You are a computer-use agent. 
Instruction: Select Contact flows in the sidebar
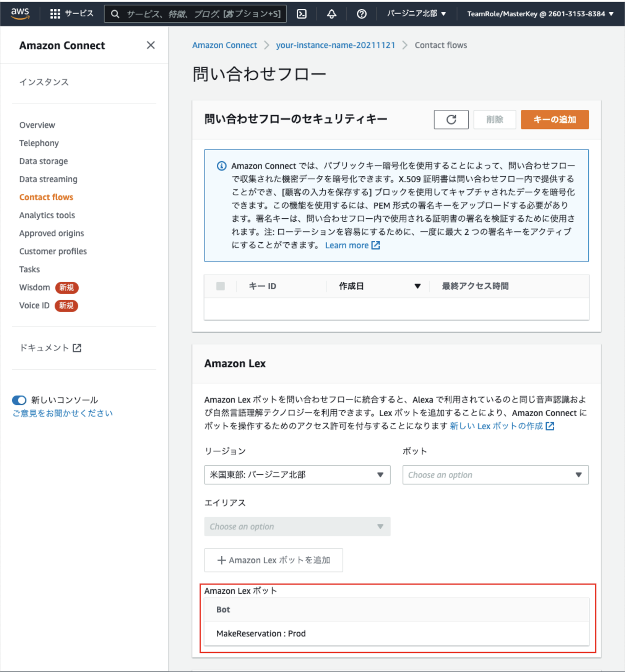46,197
